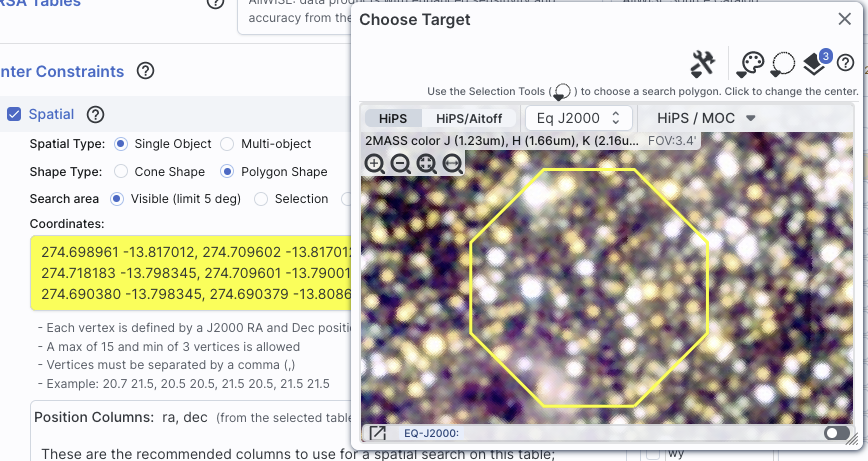Select the HiPS projection tab
Viewport: 868px width, 461px height.
(x=393, y=118)
